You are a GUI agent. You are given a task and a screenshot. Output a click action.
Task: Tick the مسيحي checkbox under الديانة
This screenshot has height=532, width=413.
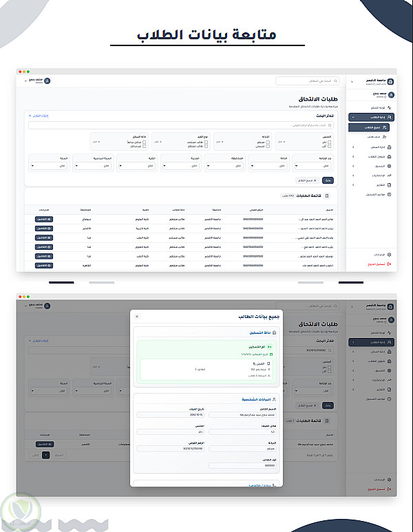pos(267,146)
